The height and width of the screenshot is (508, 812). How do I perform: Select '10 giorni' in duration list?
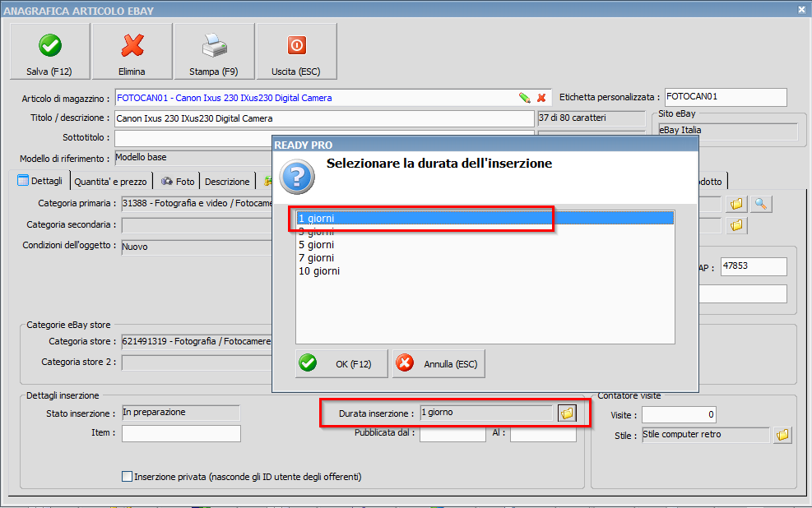pos(485,271)
